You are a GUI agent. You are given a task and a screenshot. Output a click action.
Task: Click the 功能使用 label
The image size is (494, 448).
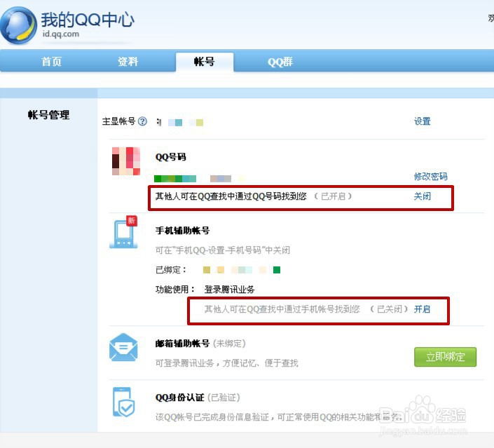point(175,290)
